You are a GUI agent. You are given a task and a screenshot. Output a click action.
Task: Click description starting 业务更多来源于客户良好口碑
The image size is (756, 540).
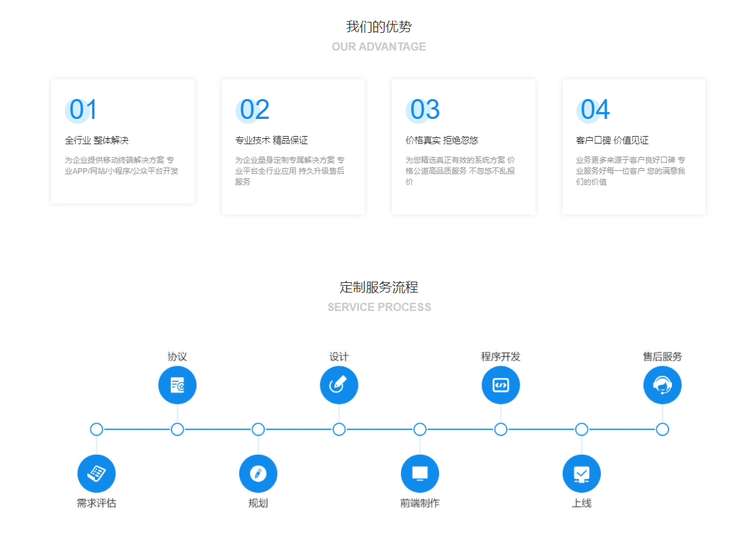click(x=630, y=171)
